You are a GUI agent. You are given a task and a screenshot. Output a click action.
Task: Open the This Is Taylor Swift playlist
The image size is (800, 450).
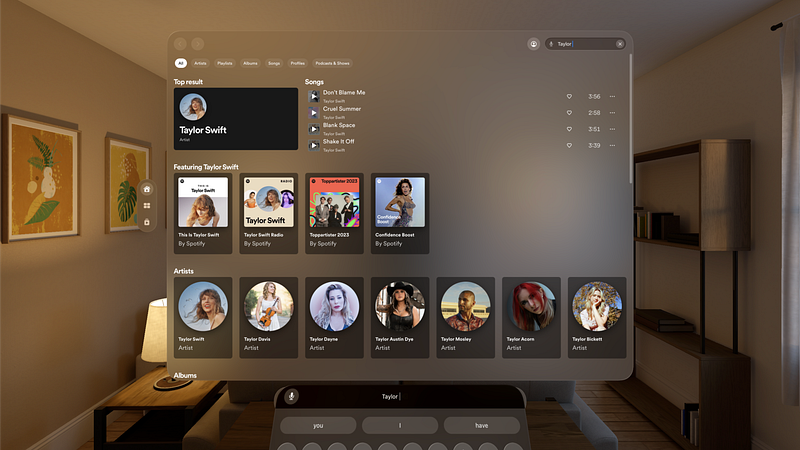click(x=203, y=213)
